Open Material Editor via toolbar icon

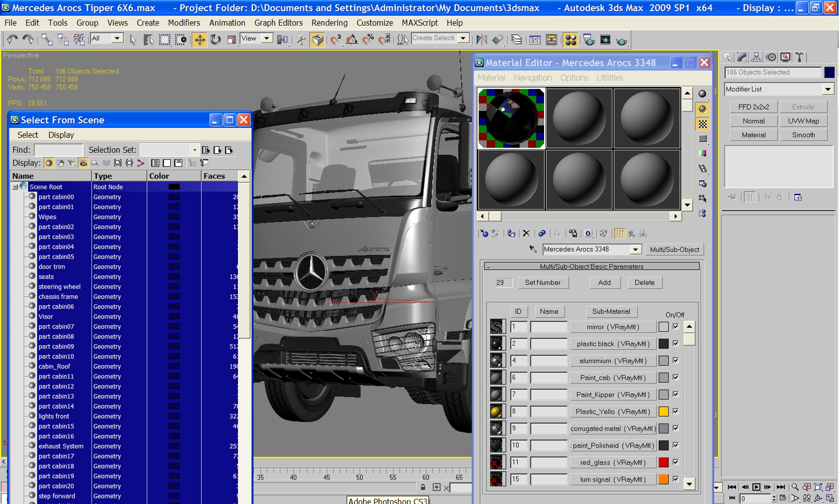[570, 40]
